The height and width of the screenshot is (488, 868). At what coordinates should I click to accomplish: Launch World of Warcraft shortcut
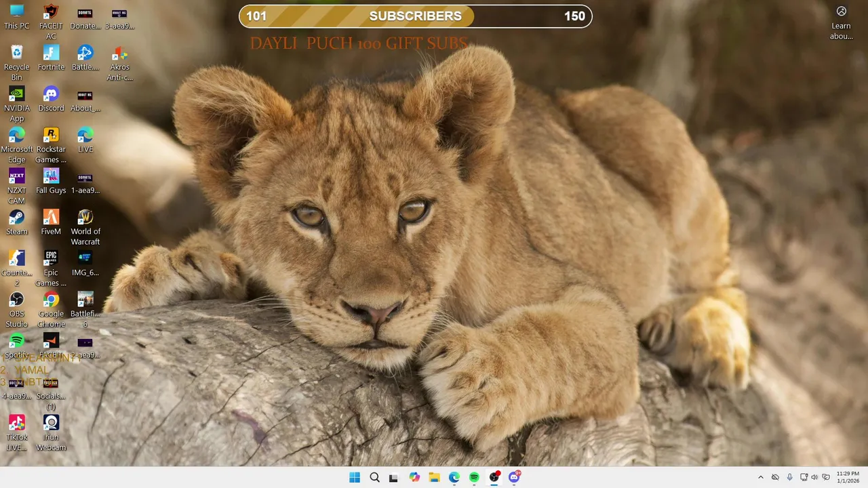click(85, 228)
